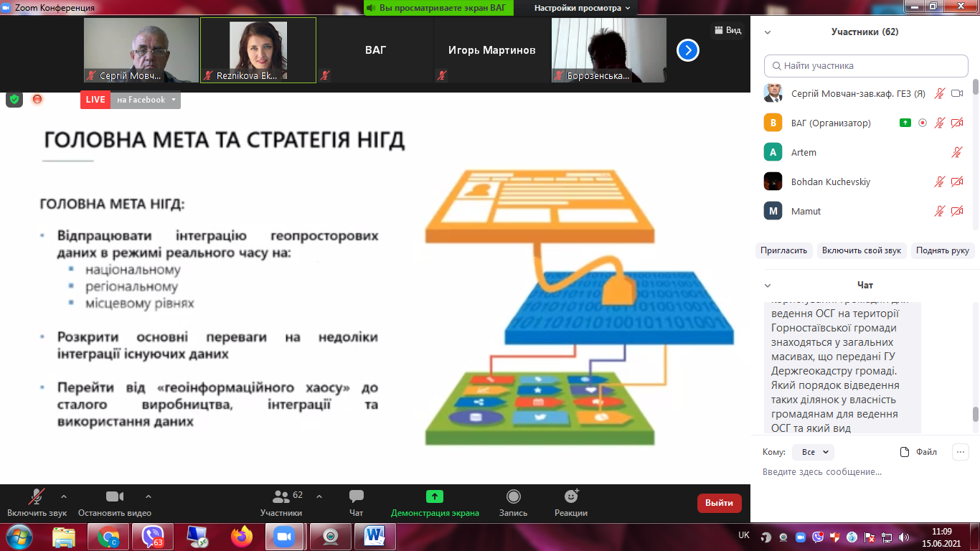Open video options arrow next to camera
Viewport: 980px width, 551px height.
149,496
